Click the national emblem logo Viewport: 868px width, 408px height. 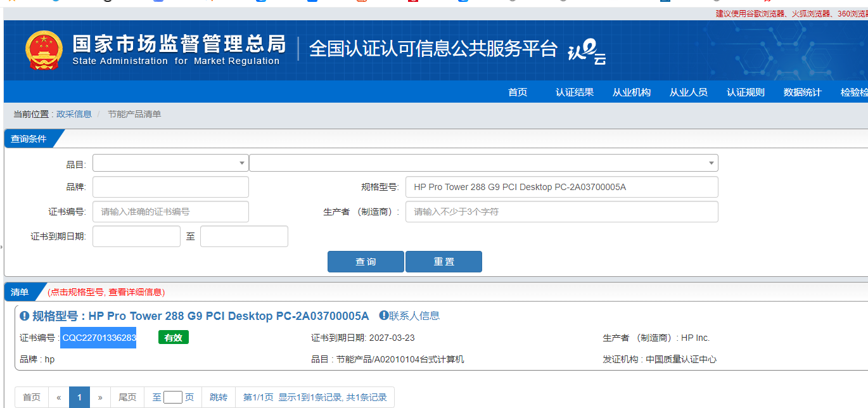[44, 50]
